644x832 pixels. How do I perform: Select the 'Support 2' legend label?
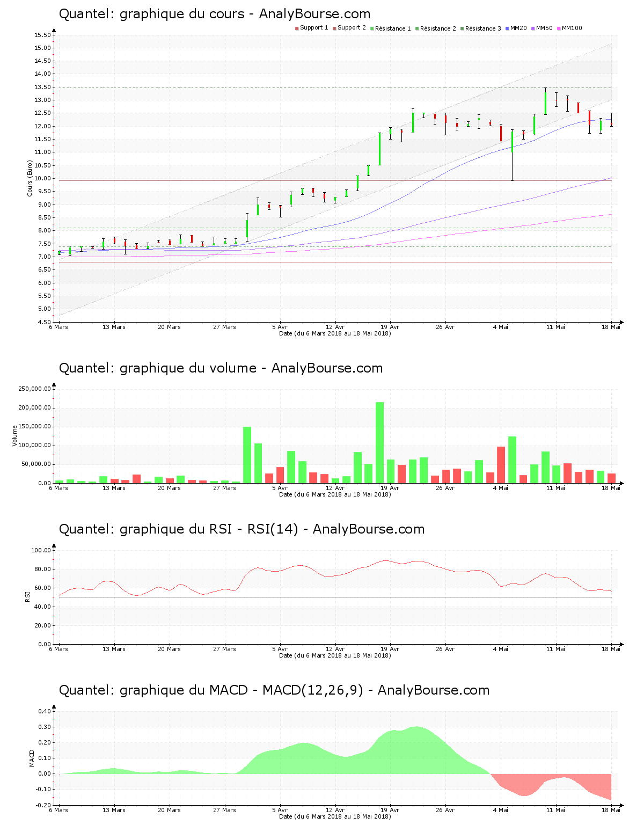[352, 28]
